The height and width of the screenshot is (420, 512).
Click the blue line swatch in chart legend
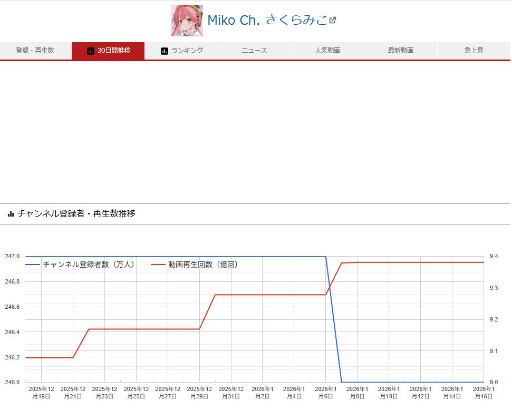pyautogui.click(x=33, y=265)
